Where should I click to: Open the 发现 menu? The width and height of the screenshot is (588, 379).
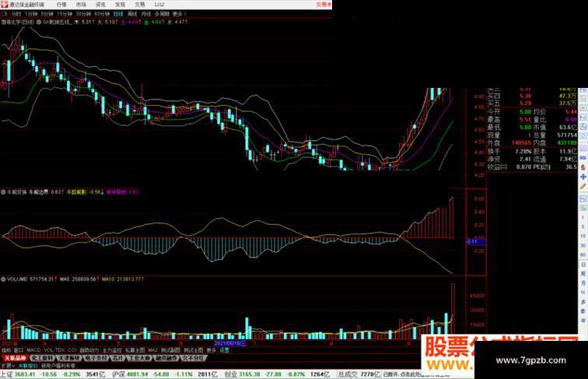pos(120,5)
